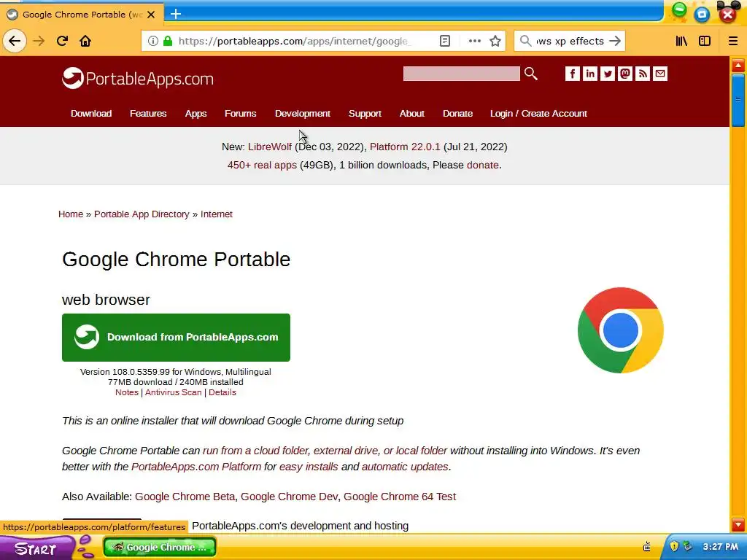Open the Support menu item
Viewport: 747px width, 560px height.
click(365, 113)
